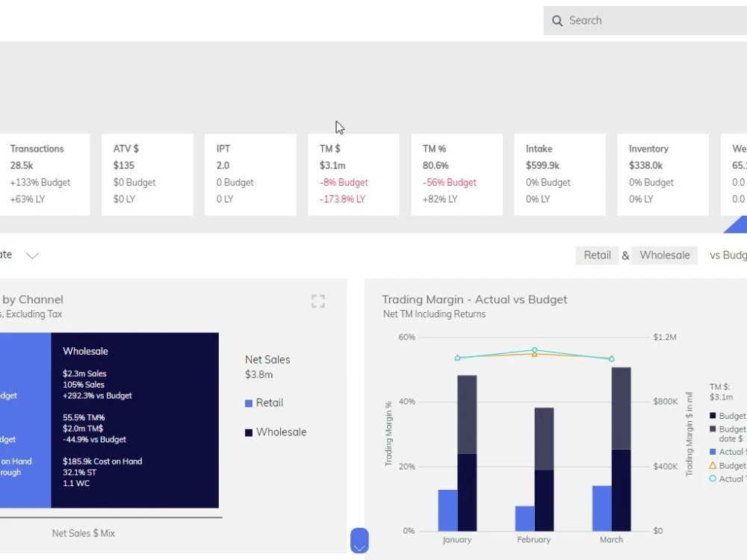
Task: Click the 'Net TM Including Returns' subtitle
Action: [x=435, y=314]
